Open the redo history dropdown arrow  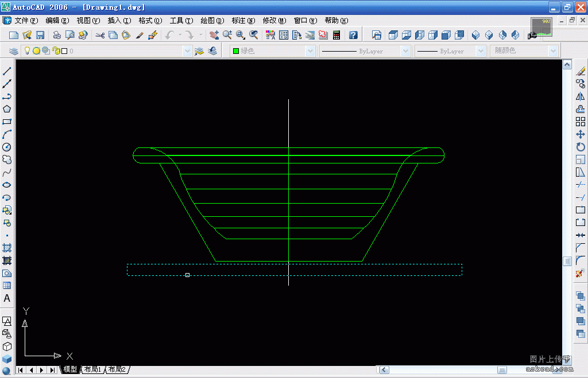tap(201, 35)
